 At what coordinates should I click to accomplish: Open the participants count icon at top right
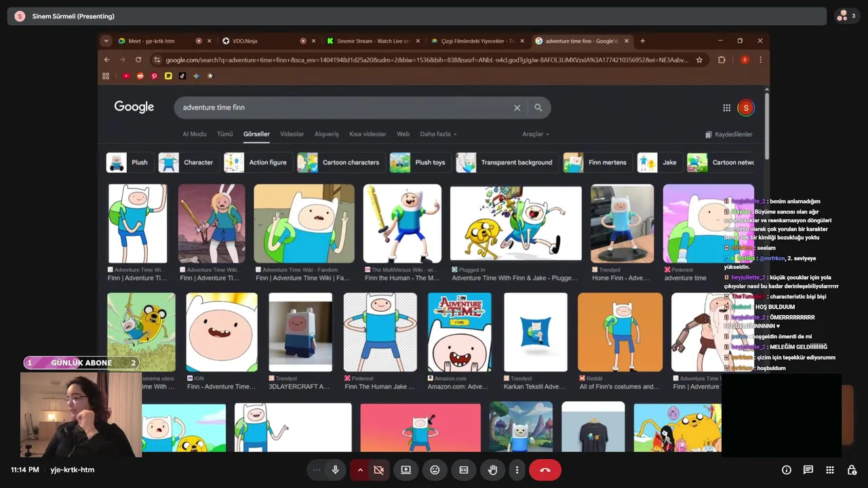pyautogui.click(x=846, y=16)
